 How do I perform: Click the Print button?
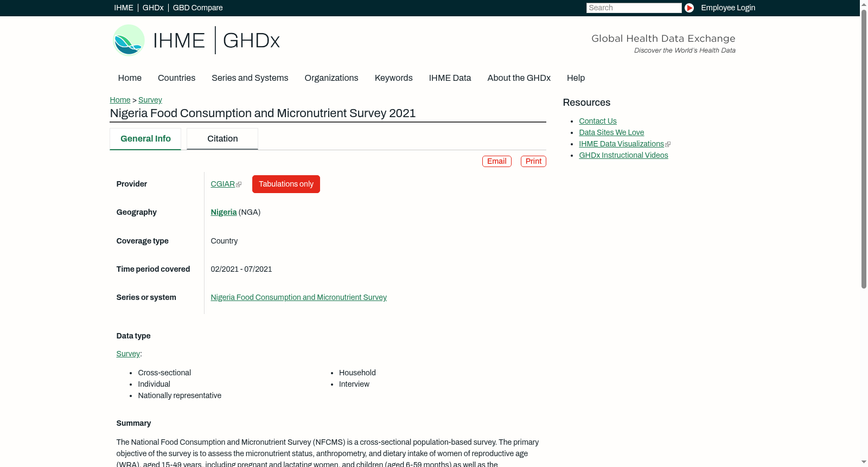(x=533, y=161)
